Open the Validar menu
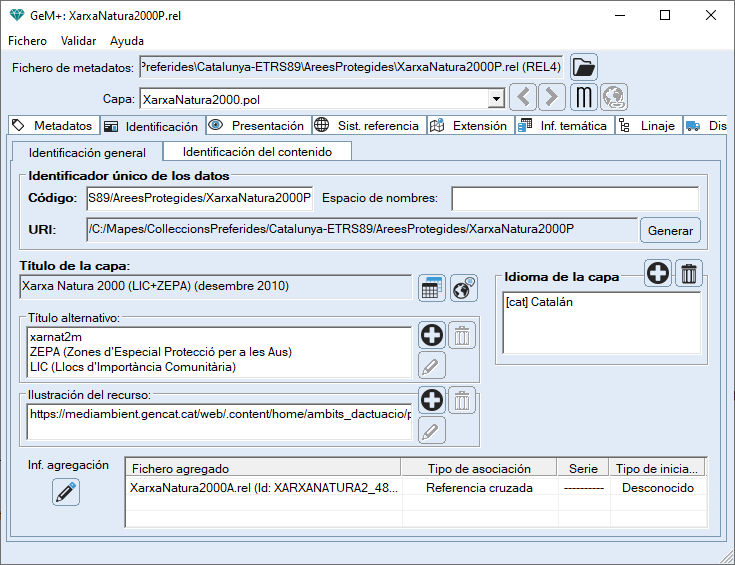 (x=78, y=41)
